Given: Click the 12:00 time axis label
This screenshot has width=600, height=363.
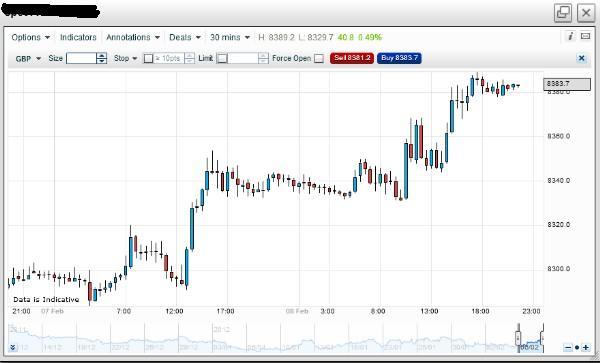Looking at the screenshot, I should 174,311.
